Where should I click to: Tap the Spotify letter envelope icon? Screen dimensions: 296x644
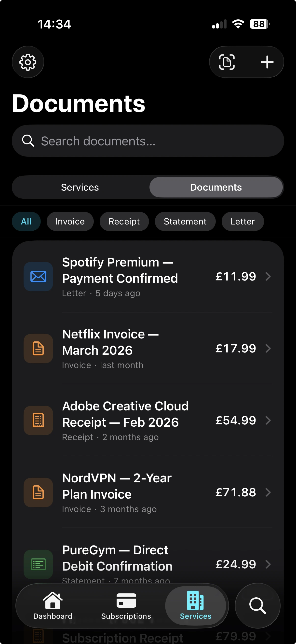38,277
